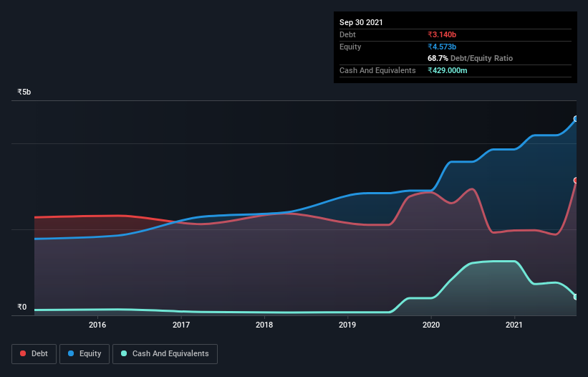Click the Cash And Equivalents tooltip label
588x377 pixels.
[377, 70]
